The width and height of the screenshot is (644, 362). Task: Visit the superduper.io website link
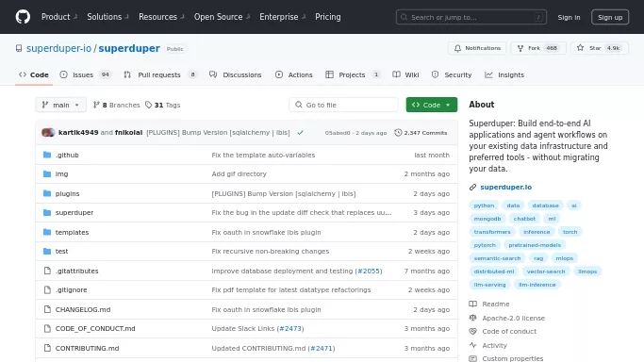[x=506, y=188]
